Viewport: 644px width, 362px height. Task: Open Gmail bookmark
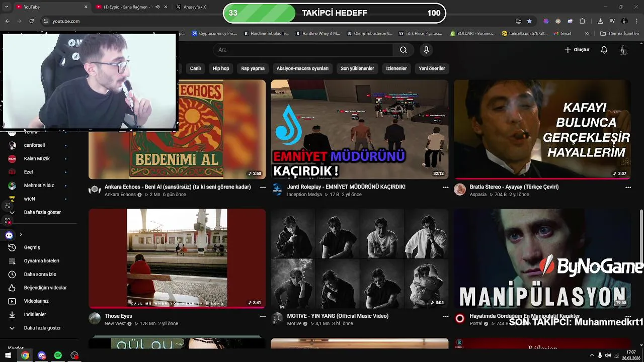(x=562, y=34)
